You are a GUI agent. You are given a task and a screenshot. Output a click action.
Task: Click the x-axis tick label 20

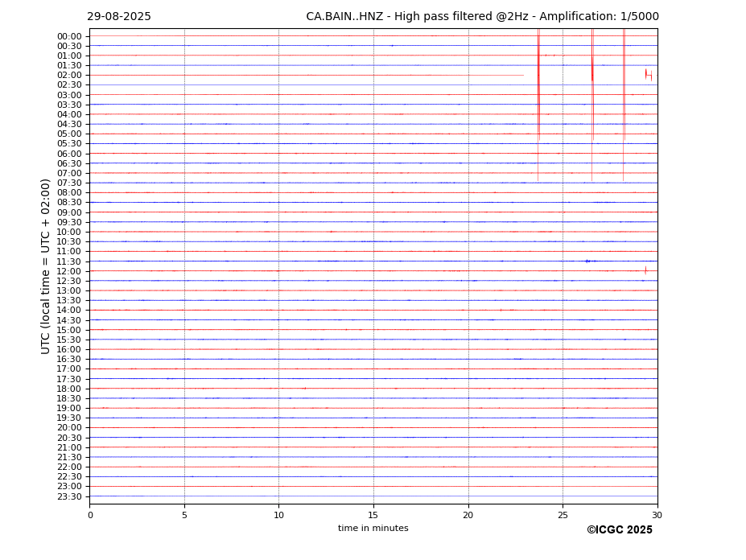click(468, 515)
